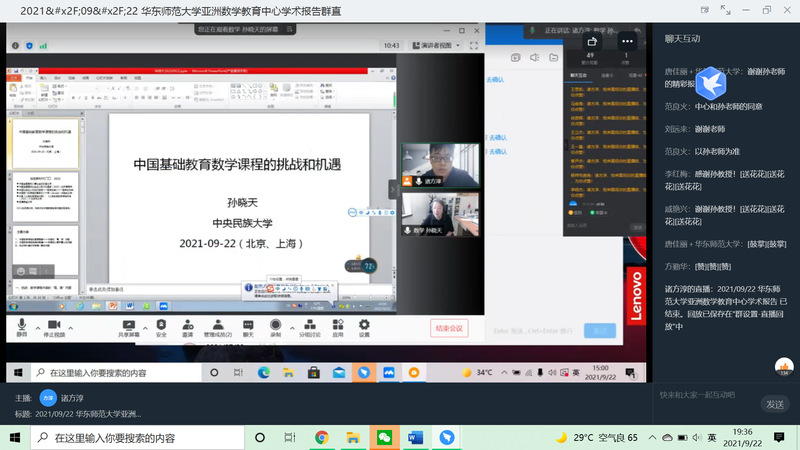Select 数学 孙晓天's video tile

pos(441,214)
